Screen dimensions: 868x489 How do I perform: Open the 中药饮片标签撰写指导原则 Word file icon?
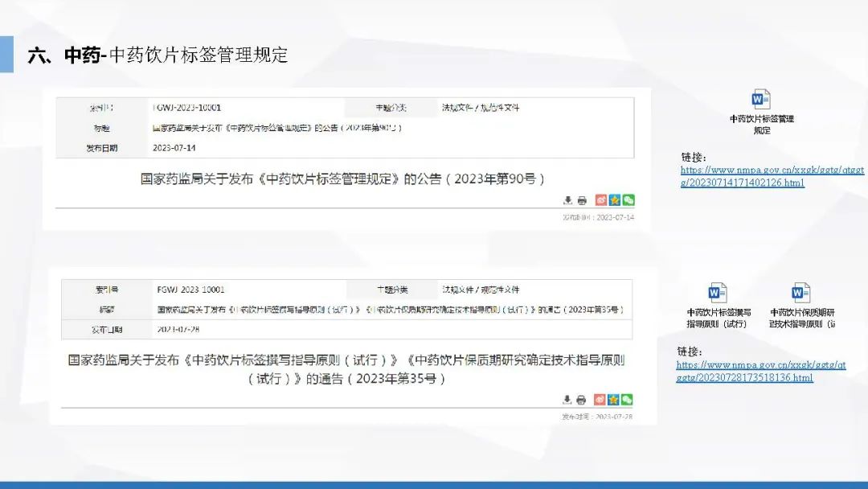point(718,293)
